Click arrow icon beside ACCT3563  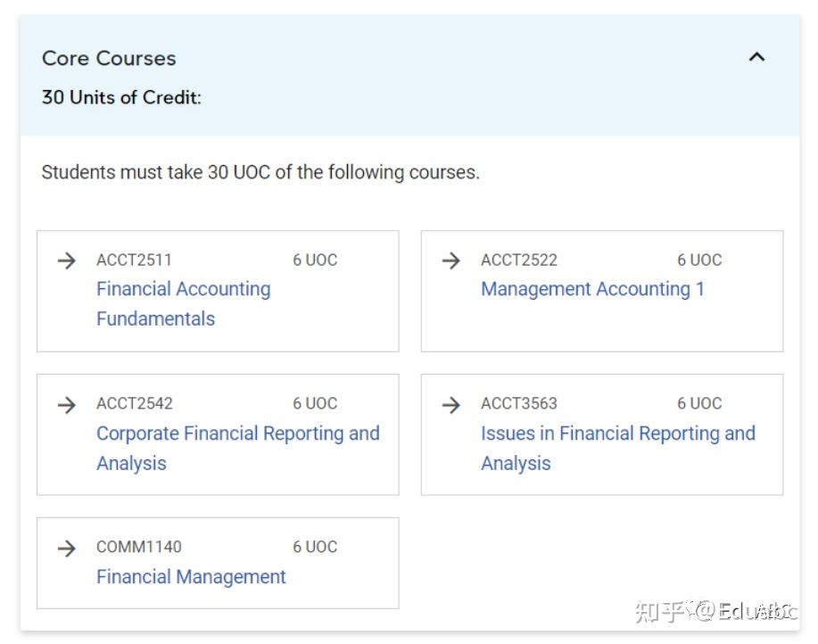[x=451, y=404]
